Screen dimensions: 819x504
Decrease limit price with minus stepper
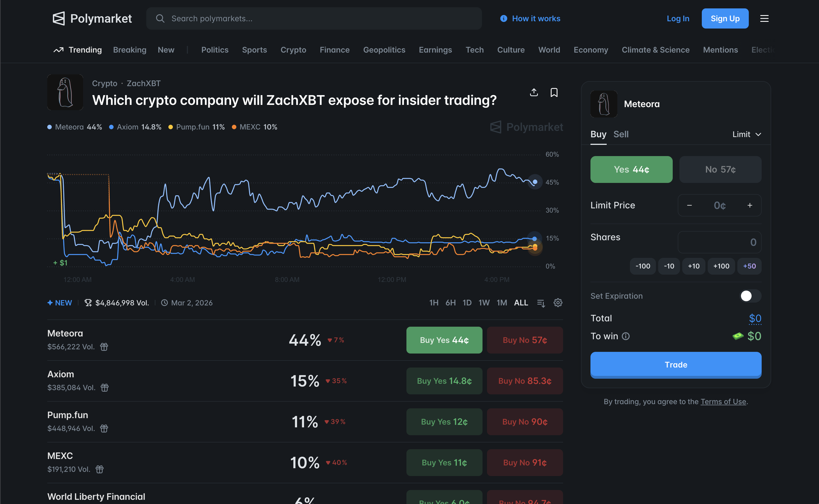(x=689, y=205)
